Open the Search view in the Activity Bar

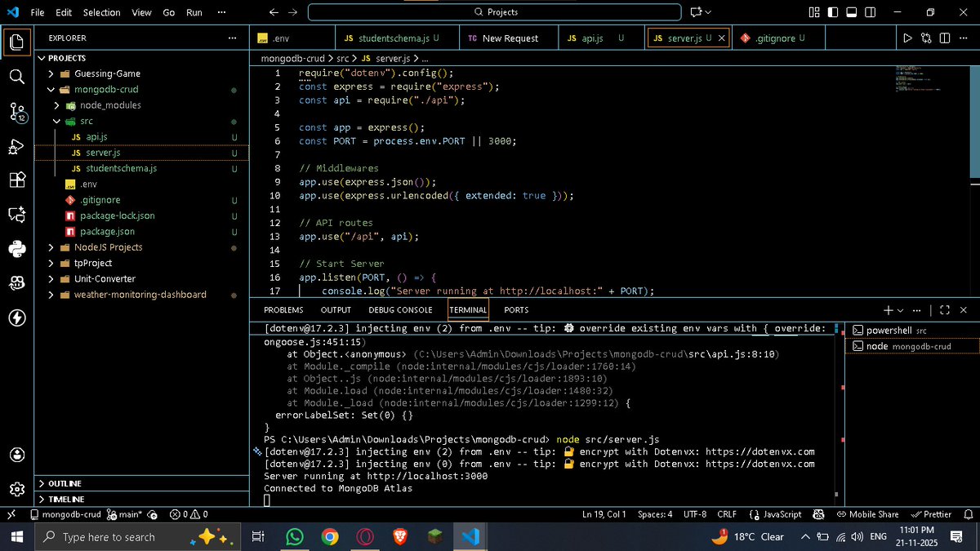(x=16, y=78)
